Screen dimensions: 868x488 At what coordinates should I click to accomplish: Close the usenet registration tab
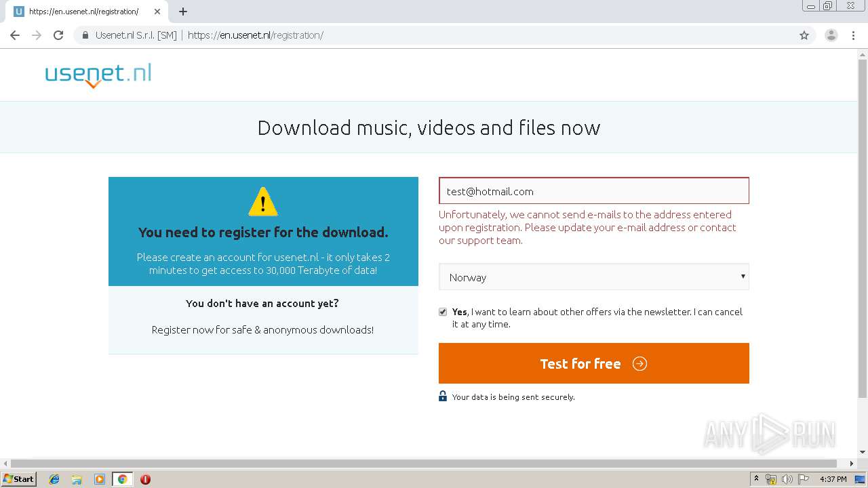(x=157, y=12)
